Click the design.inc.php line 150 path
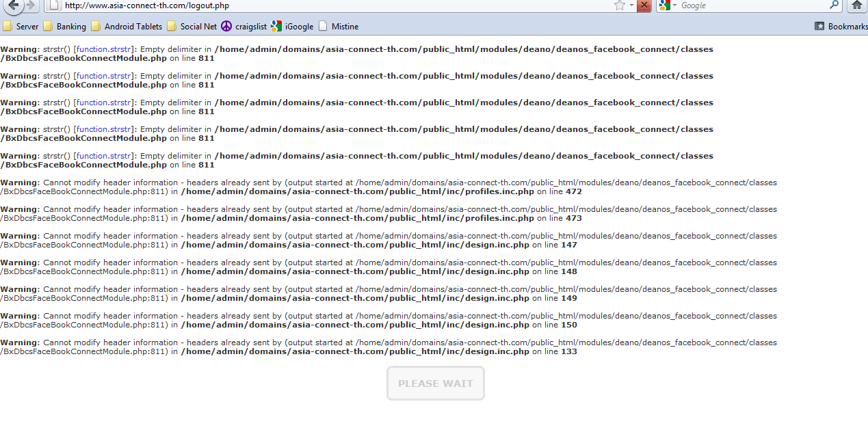868x443 pixels. point(355,325)
